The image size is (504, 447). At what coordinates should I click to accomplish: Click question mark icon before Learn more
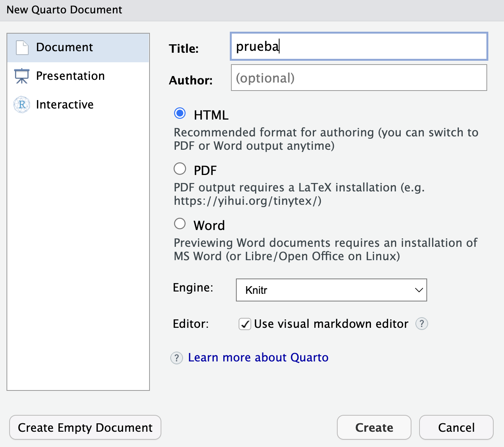[x=176, y=358]
